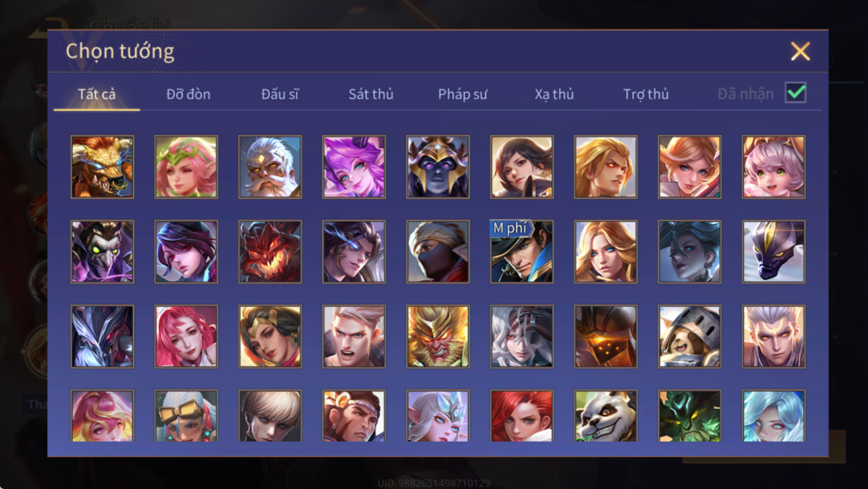Switch to the 'Trợ thủ' tab
The height and width of the screenshot is (489, 868).
pyautogui.click(x=646, y=94)
